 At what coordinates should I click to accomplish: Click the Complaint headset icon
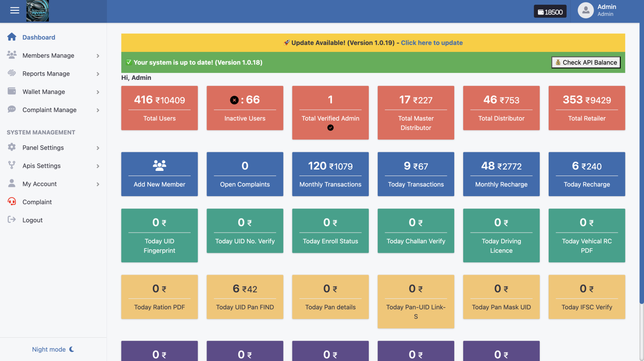(x=11, y=202)
